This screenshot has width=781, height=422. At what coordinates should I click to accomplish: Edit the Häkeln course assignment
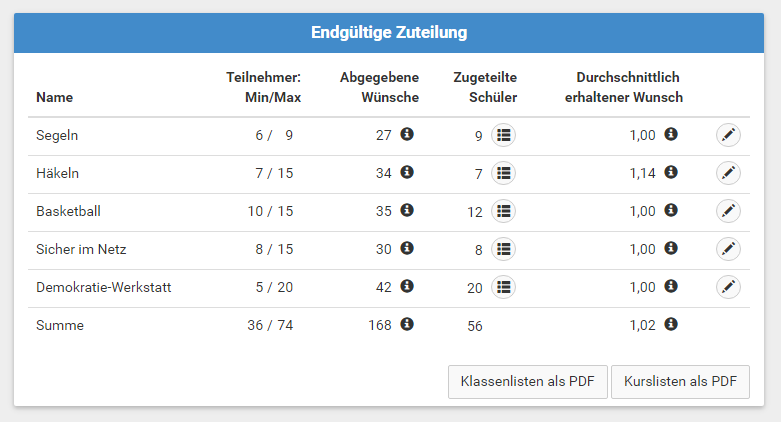[x=728, y=173]
